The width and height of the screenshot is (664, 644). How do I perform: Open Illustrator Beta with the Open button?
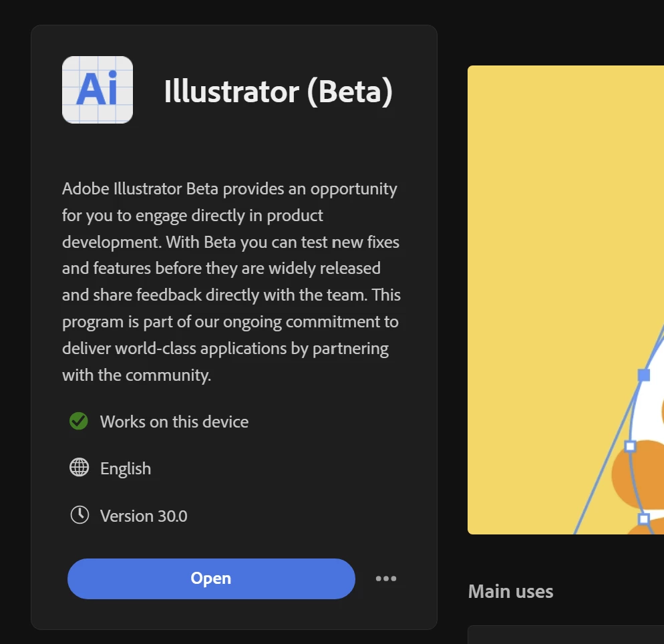[x=211, y=579]
